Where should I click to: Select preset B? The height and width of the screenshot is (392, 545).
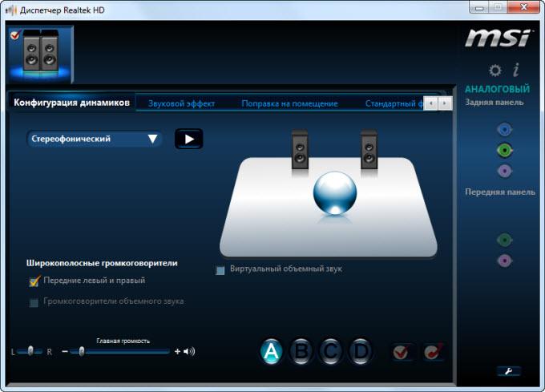click(301, 351)
